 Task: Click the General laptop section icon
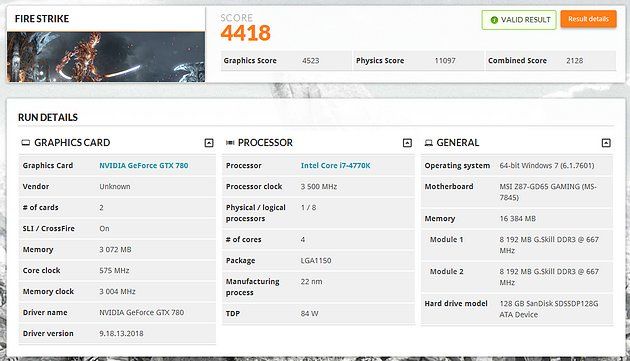428,143
